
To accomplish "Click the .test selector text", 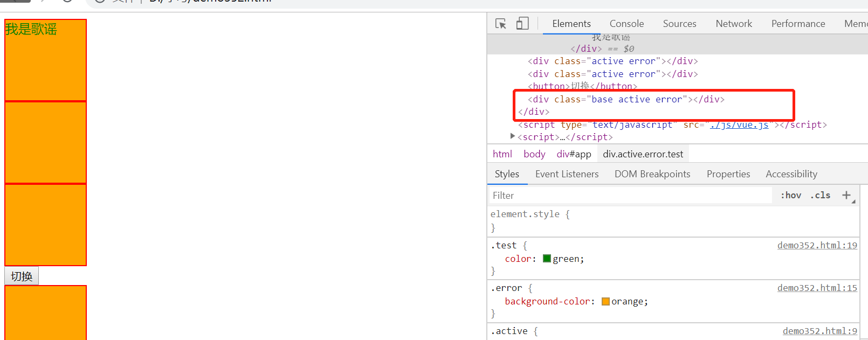I will coord(504,245).
